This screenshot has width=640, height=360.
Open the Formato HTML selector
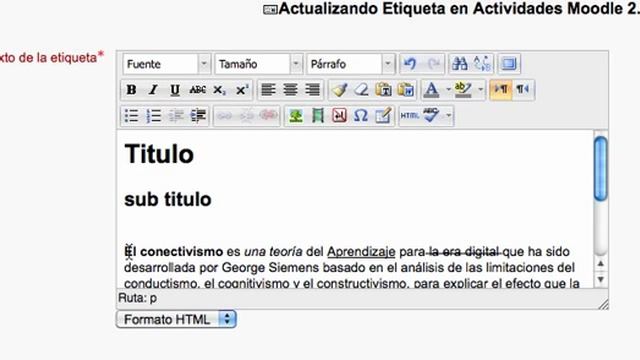coord(176,319)
